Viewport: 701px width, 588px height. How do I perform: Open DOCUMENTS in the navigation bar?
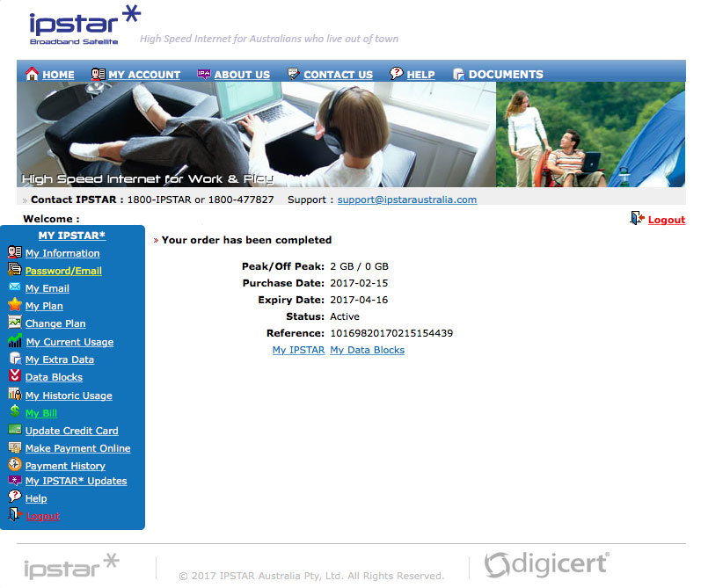pyautogui.click(x=506, y=75)
